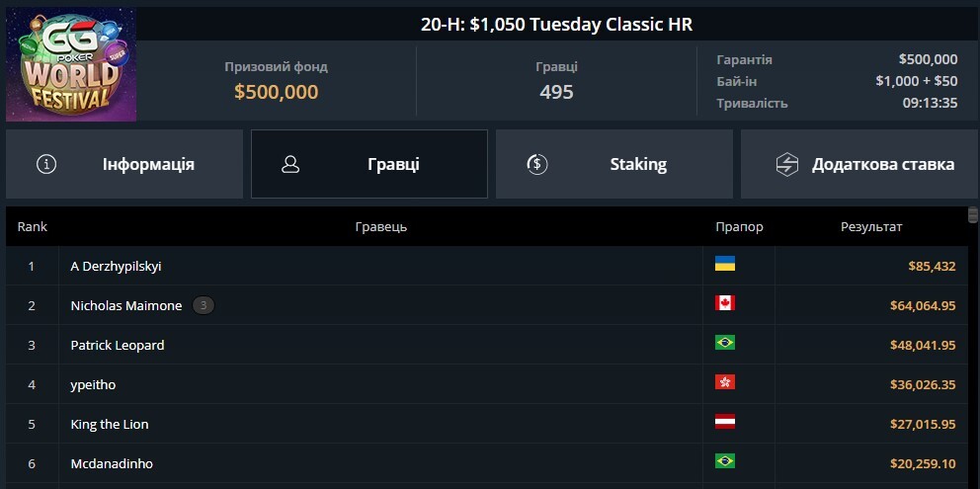Click the info circle icon
980x489 pixels.
46,164
